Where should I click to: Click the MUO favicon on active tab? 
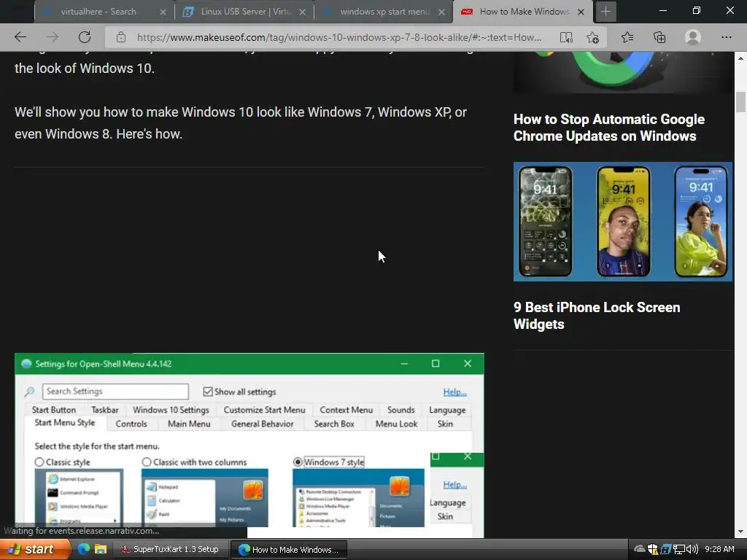(467, 12)
